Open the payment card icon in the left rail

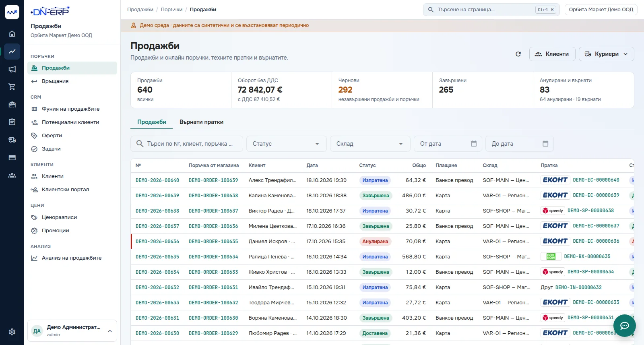click(12, 157)
